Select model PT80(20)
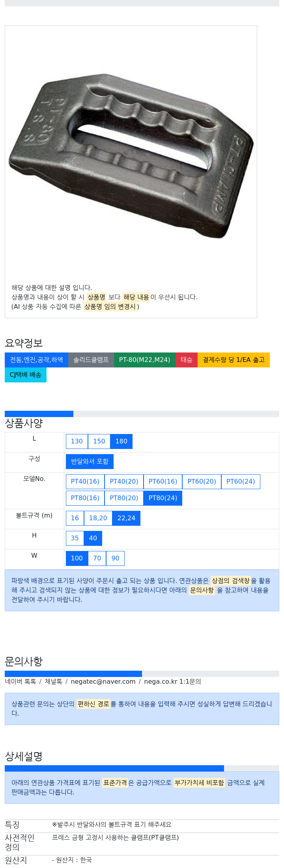 124,498
